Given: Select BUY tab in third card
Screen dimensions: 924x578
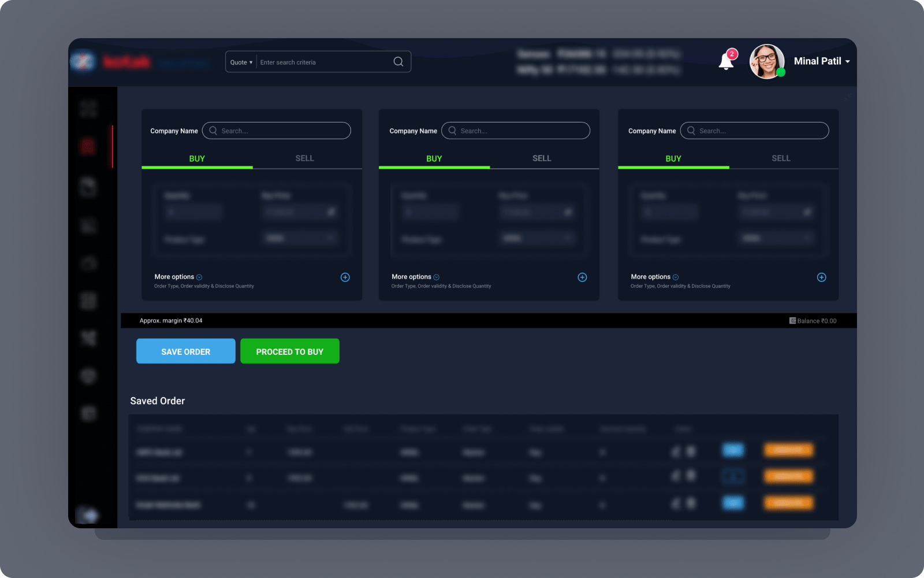Looking at the screenshot, I should (673, 158).
